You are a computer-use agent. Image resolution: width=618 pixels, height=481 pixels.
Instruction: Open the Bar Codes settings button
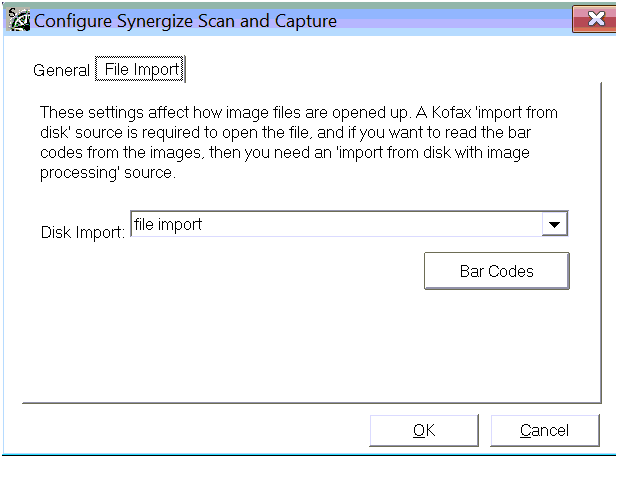tap(497, 271)
